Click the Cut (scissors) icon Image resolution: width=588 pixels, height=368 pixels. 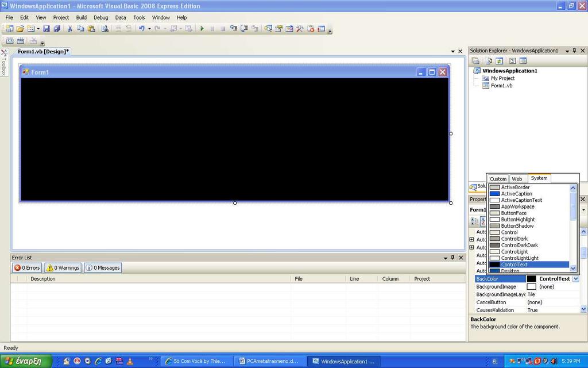point(69,29)
